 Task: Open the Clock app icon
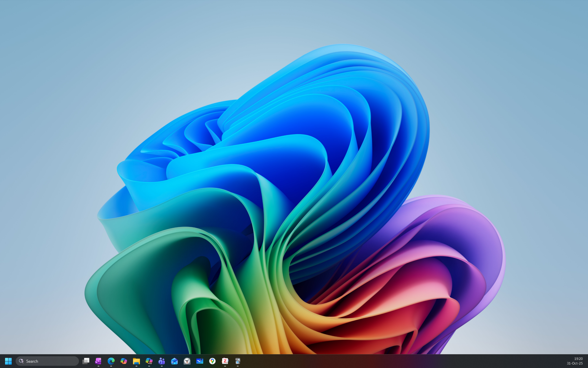(187, 361)
